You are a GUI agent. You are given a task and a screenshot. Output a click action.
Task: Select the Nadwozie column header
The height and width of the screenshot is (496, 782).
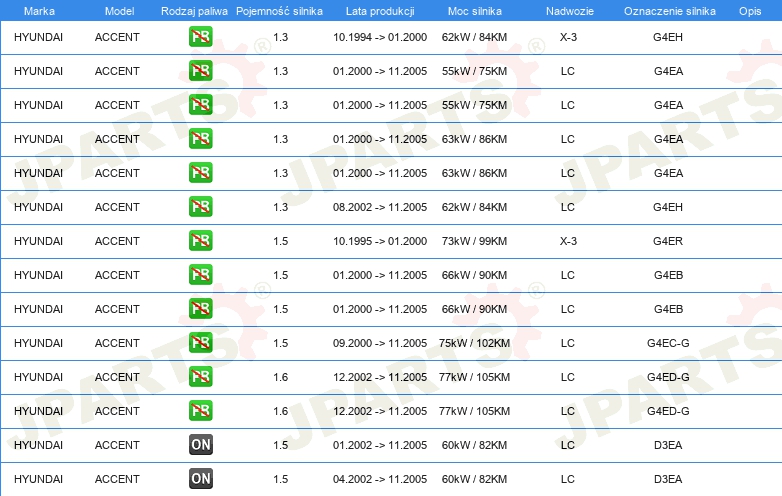568,10
